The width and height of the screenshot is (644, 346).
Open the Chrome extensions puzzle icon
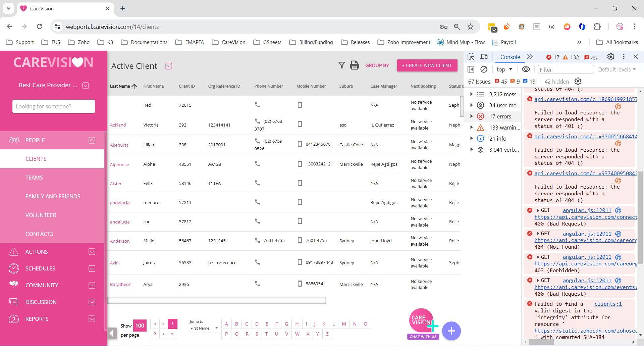click(597, 27)
